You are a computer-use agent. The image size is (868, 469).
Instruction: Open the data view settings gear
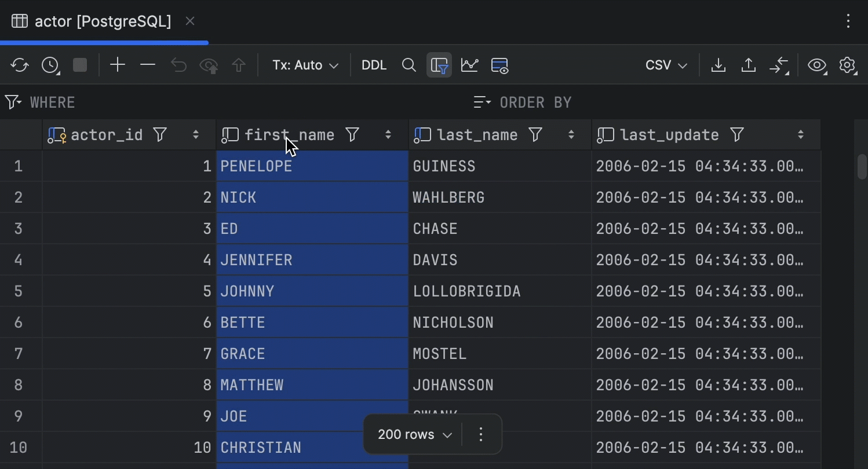(x=847, y=65)
